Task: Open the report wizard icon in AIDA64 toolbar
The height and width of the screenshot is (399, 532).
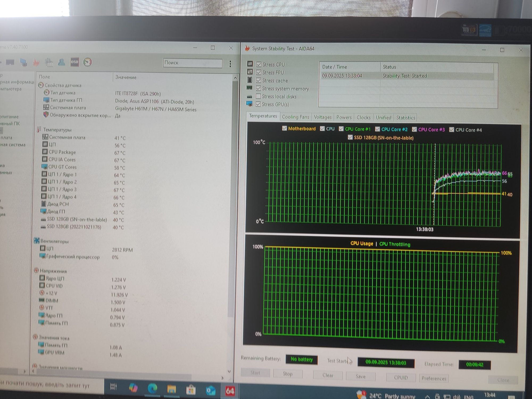Action: coord(49,63)
